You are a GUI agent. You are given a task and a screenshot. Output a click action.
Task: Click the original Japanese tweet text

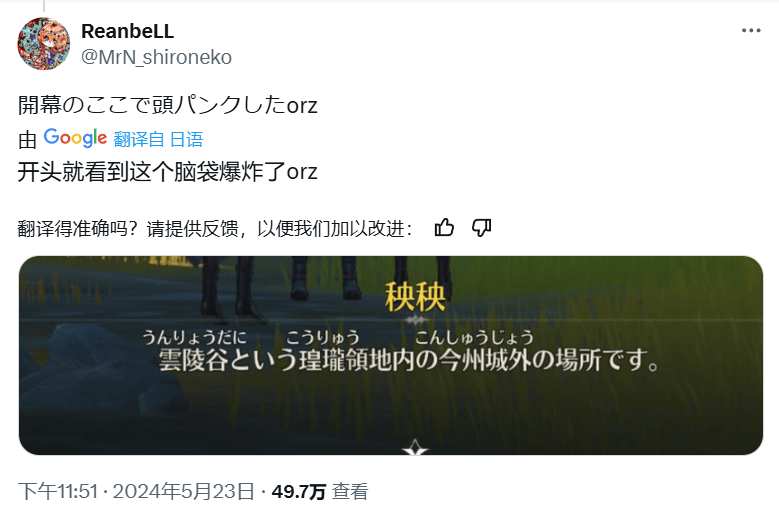coord(167,105)
